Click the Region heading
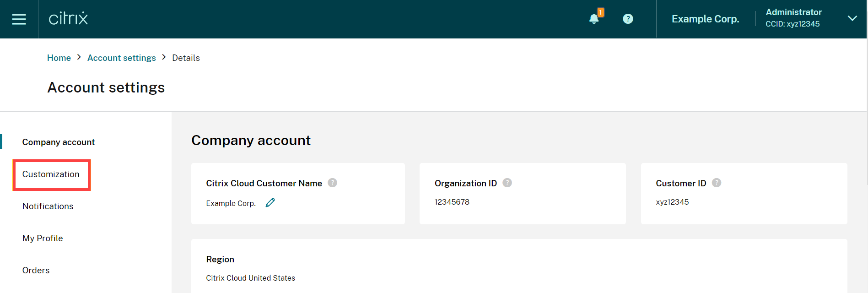 point(220,259)
